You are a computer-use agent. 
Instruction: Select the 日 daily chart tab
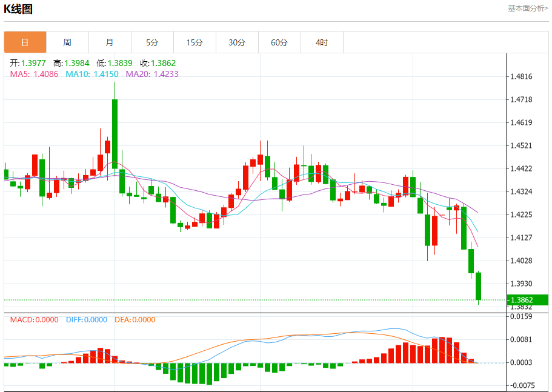25,42
